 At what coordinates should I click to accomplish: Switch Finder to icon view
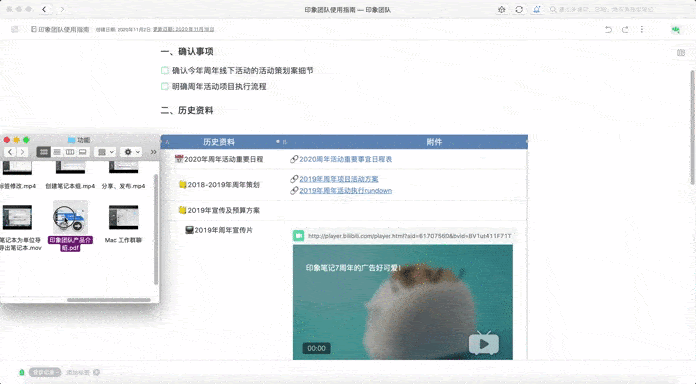point(44,152)
